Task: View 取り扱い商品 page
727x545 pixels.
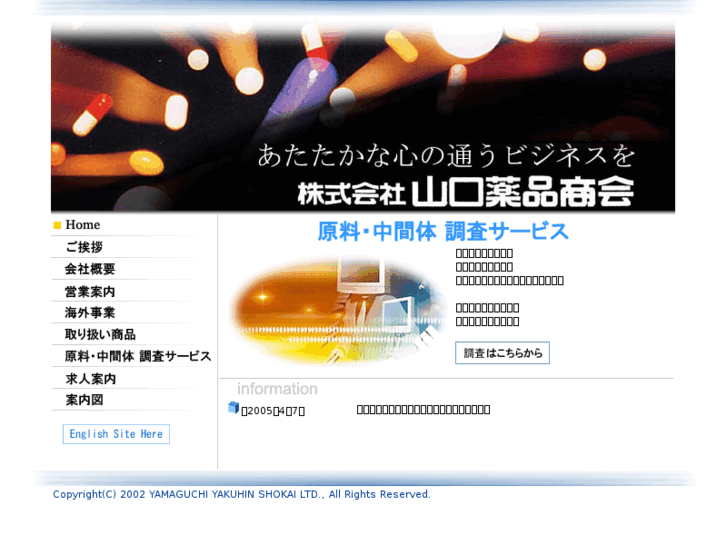Action: click(100, 334)
